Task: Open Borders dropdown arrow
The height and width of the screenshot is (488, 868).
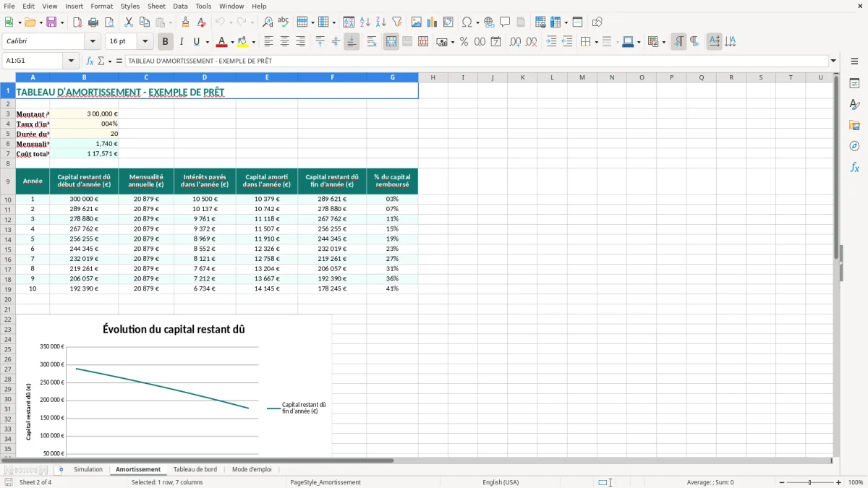Action: (595, 42)
